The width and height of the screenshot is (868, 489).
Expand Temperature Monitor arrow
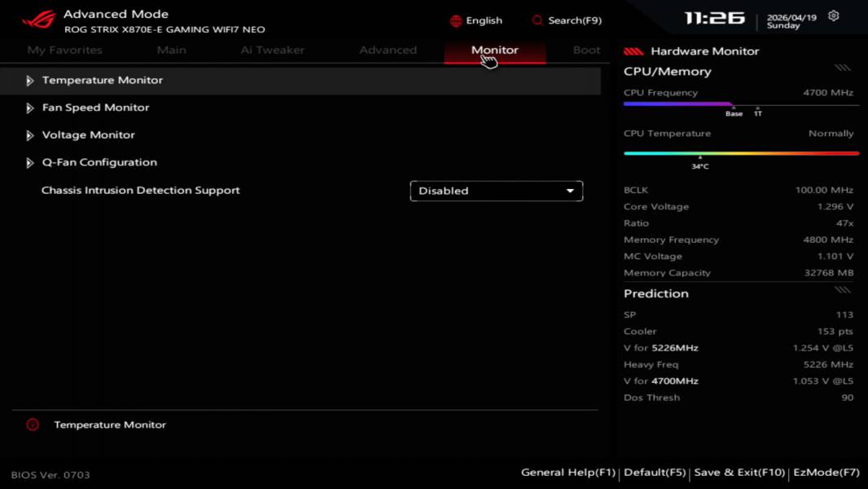[30, 81]
